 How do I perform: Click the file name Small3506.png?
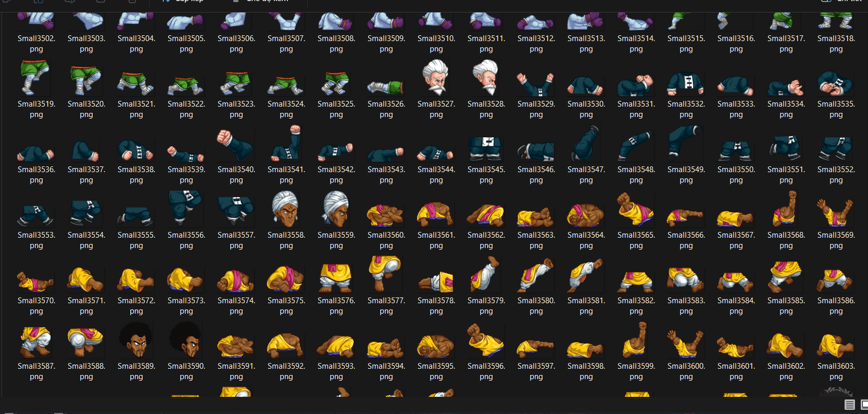tap(236, 44)
